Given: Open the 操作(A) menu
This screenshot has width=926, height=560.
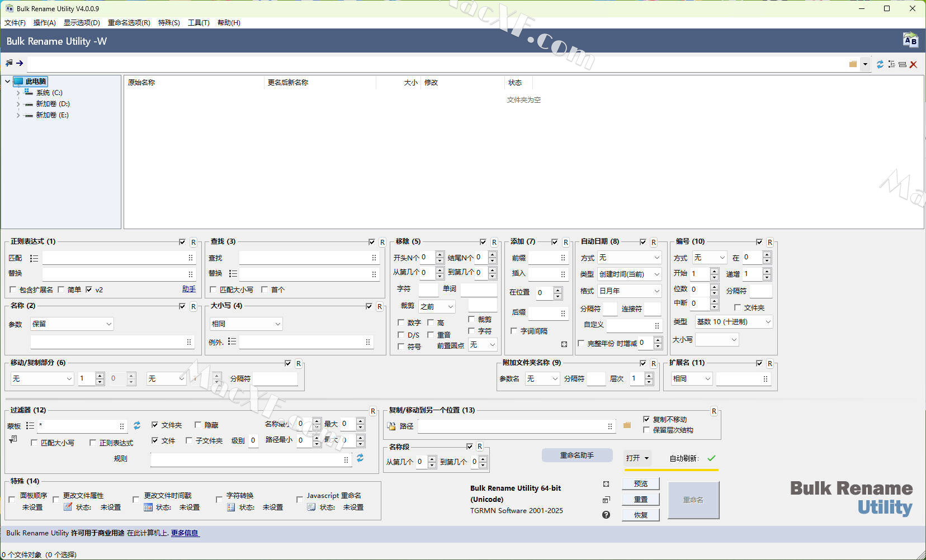Looking at the screenshot, I should click(x=45, y=23).
